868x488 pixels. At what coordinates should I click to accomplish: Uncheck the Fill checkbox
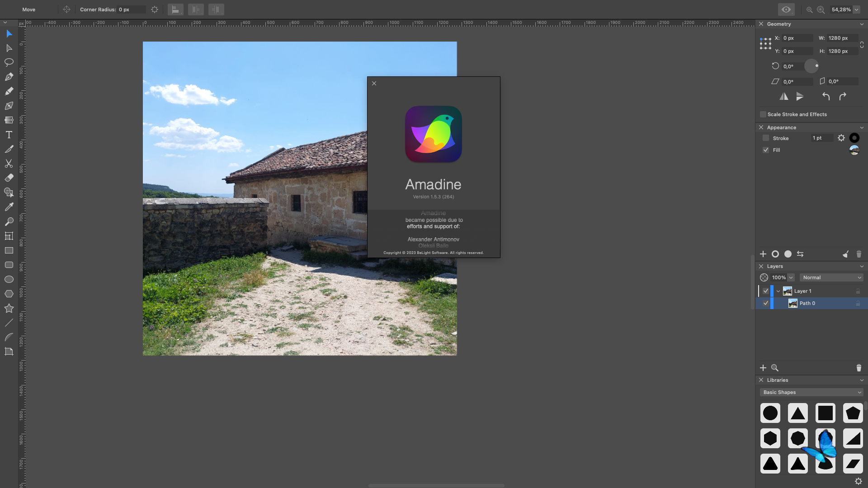[766, 150]
